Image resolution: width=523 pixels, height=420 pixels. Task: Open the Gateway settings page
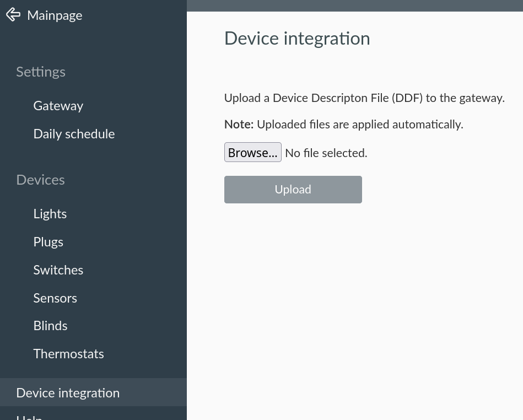[58, 106]
